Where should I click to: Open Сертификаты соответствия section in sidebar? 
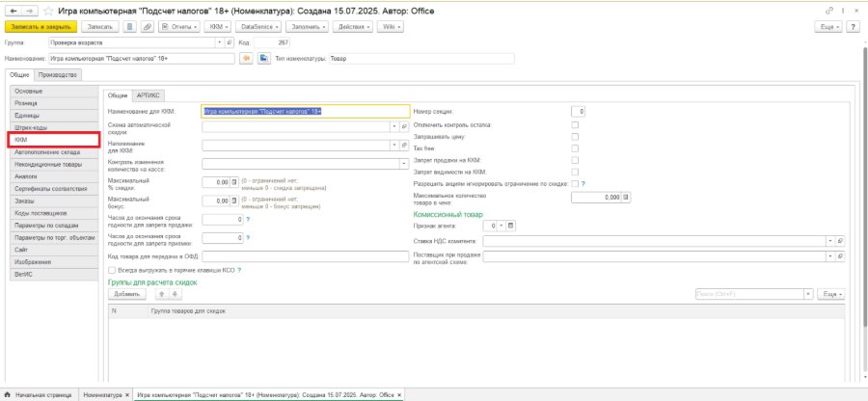[x=54, y=189]
